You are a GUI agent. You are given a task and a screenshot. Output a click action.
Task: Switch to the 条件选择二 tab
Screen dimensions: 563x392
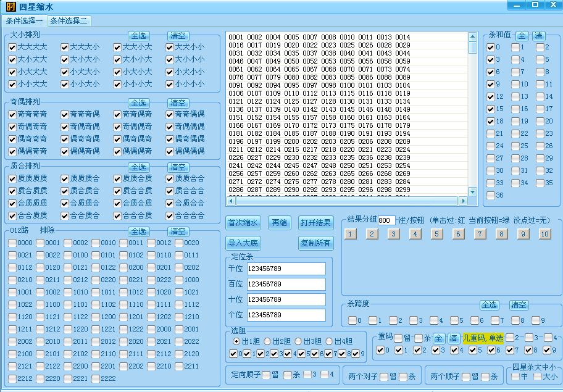point(69,21)
